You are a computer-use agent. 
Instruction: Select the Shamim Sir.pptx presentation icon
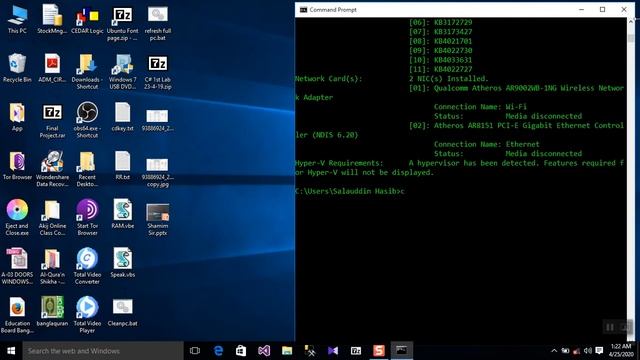158,218
